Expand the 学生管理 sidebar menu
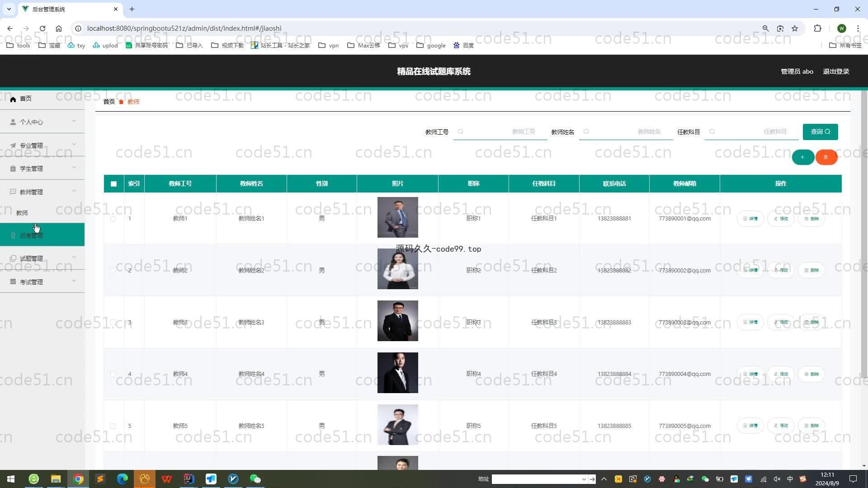The image size is (868, 488). point(42,169)
